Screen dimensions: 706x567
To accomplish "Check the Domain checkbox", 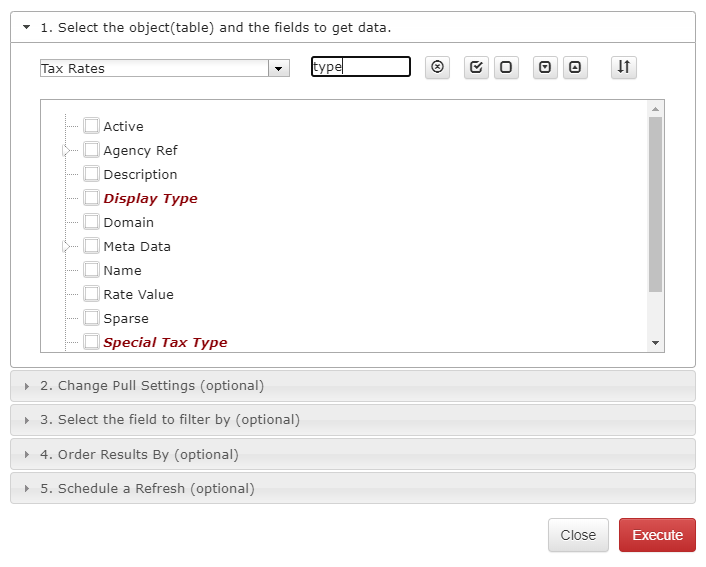I will click(91, 222).
